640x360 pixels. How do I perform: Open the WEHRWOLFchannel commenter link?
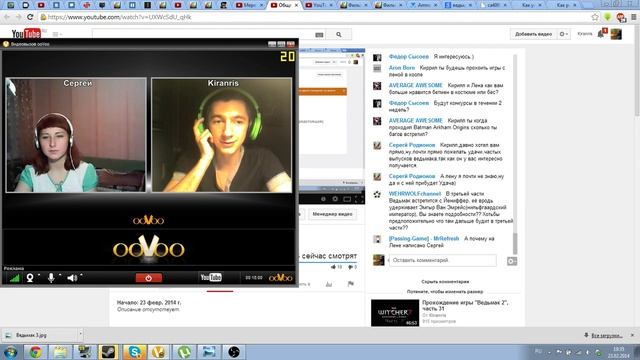click(x=415, y=194)
